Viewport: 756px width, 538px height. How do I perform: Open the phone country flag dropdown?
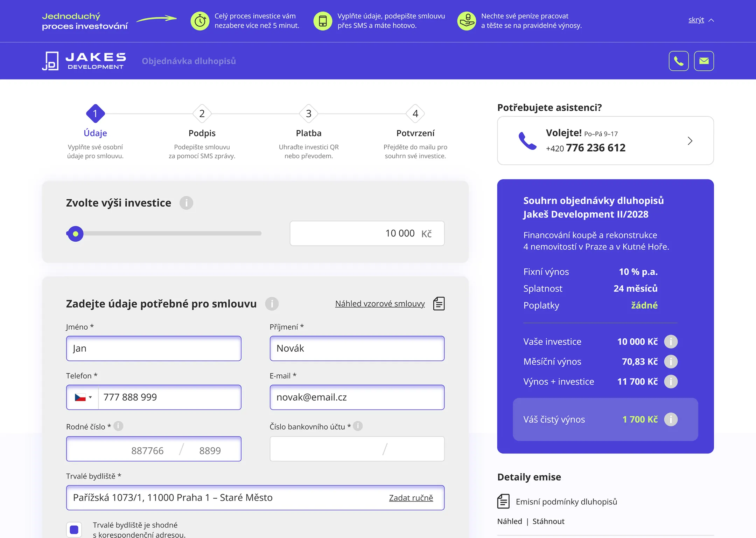pyautogui.click(x=83, y=397)
